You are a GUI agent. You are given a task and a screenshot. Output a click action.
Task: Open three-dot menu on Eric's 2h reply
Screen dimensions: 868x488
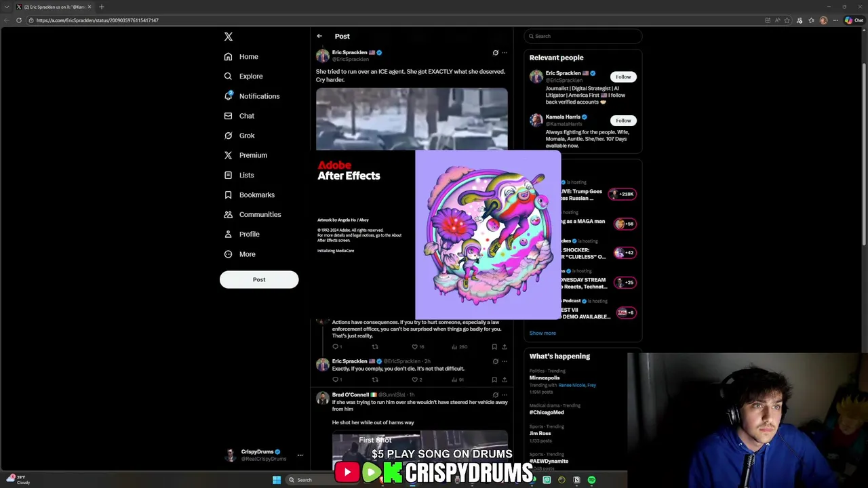coord(504,361)
